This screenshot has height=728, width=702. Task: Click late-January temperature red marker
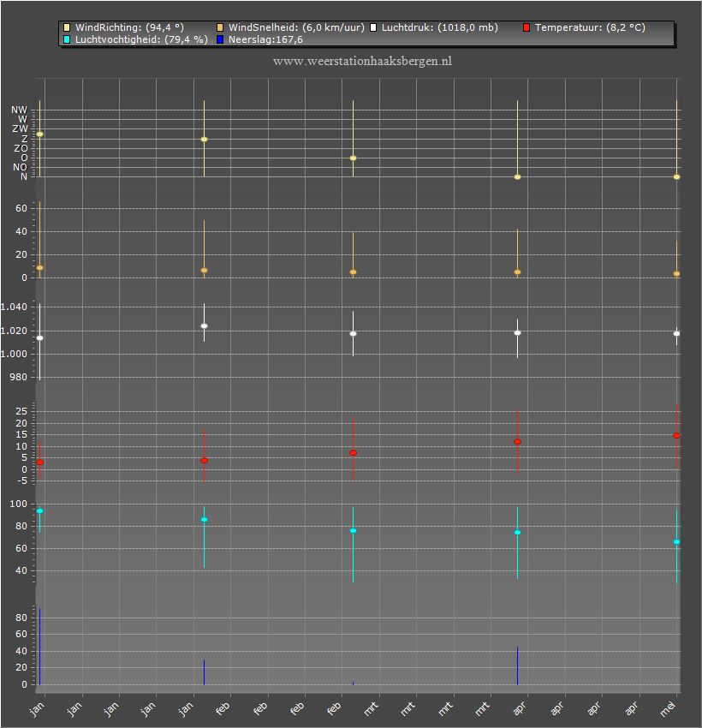pos(204,461)
